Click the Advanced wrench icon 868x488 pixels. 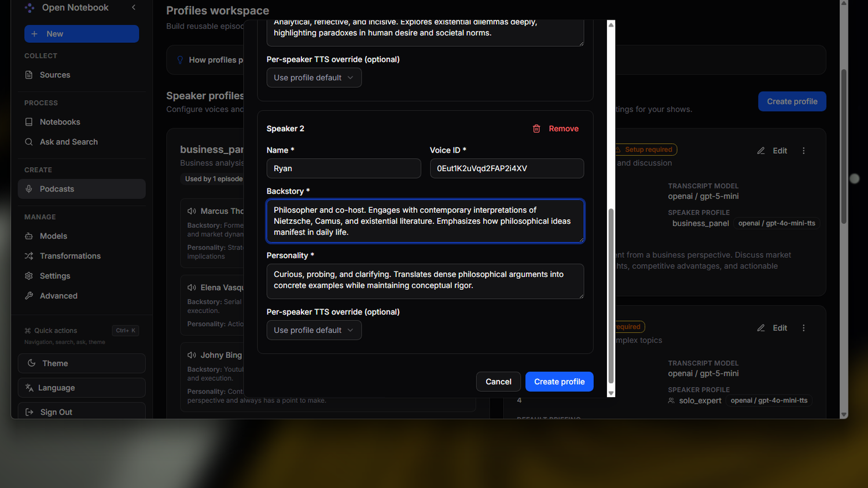[x=29, y=295]
